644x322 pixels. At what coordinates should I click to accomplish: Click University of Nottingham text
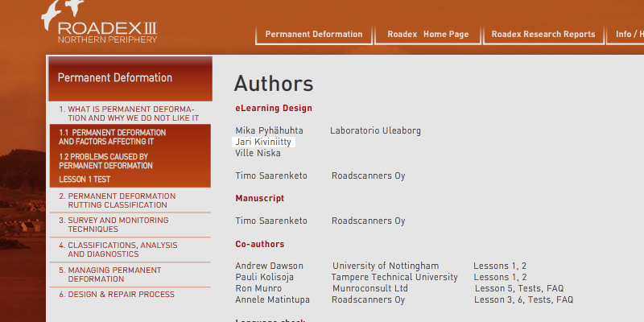(386, 266)
